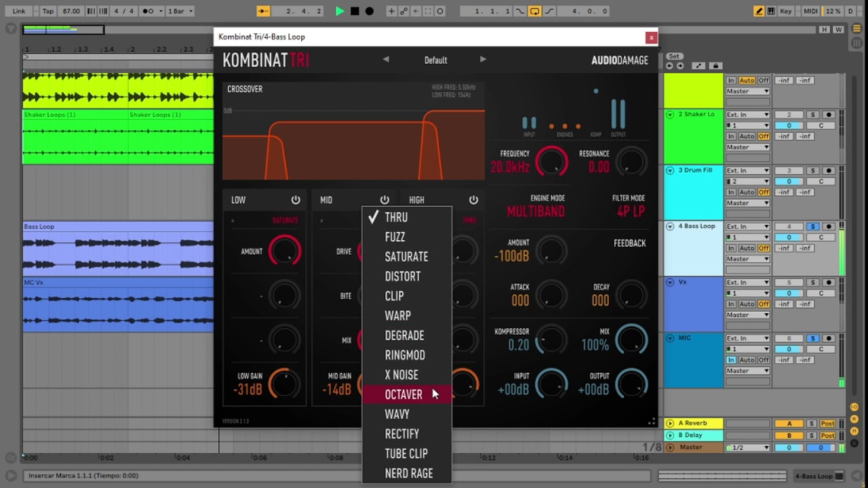Click the previous locator arrow under Set

(670, 66)
